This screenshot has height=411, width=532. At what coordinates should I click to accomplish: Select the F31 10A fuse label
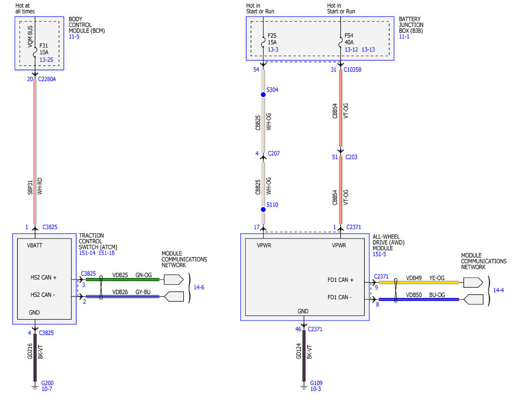click(44, 49)
